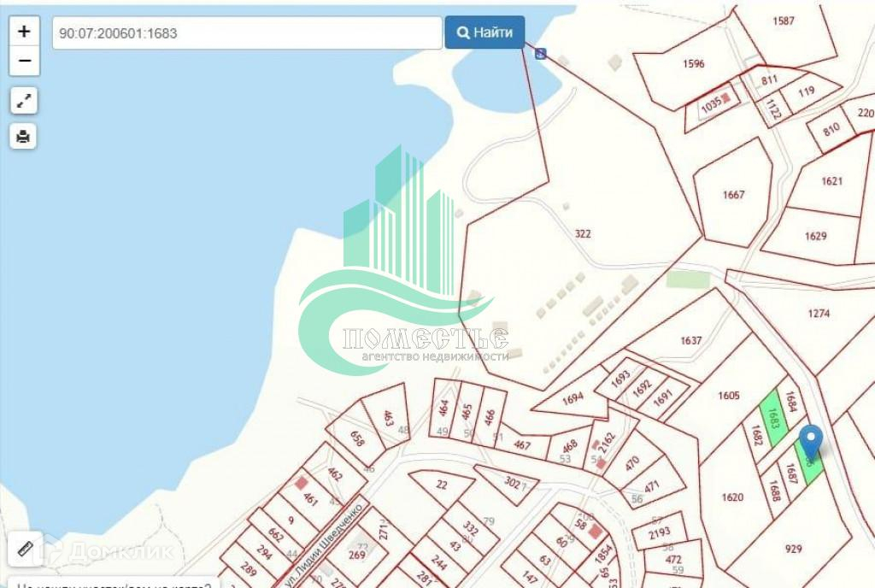
Task: Click the ул. Лидии Шевченко street label
Action: pos(322,544)
